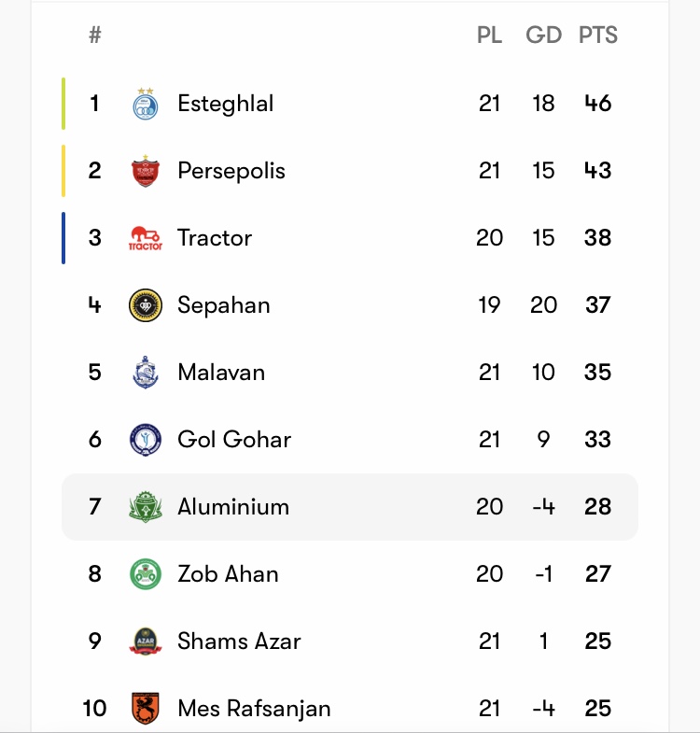Open the Esteghlal team name link
The image size is (700, 733).
pos(225,104)
